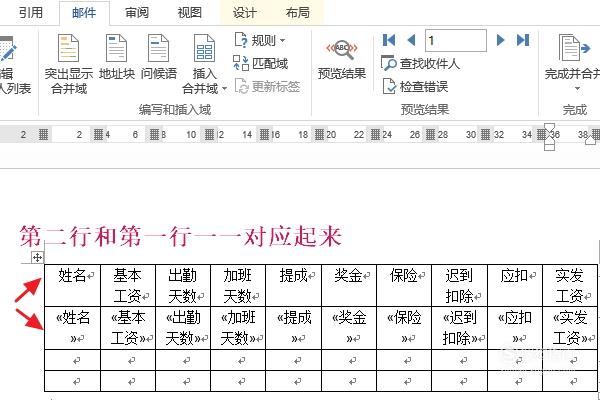Image resolution: width=600 pixels, height=400 pixels.
Task: Open the 设计 table tools tab
Action: [245, 13]
